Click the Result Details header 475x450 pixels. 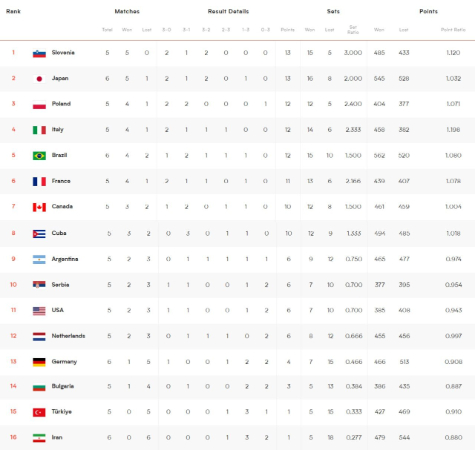[x=228, y=11]
